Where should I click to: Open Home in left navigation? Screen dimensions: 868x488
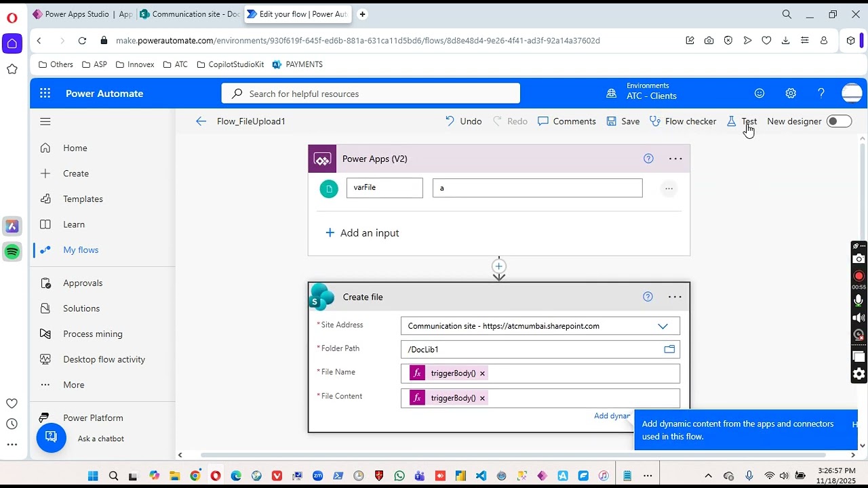(75, 148)
